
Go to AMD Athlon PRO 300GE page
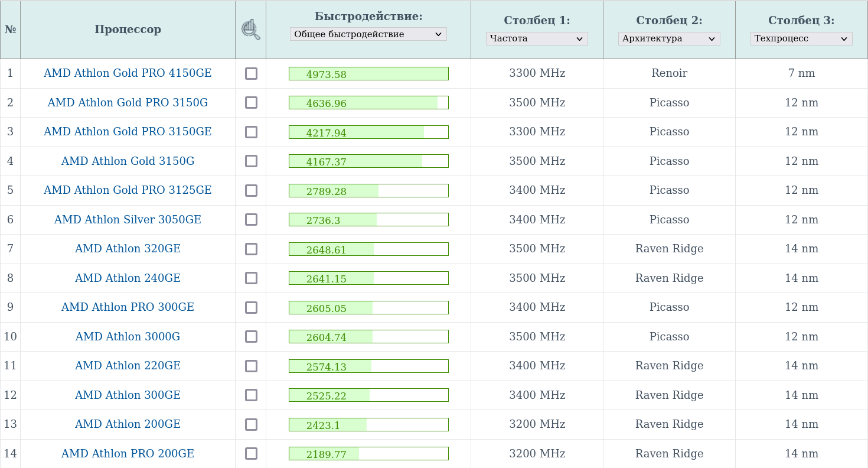128,307
